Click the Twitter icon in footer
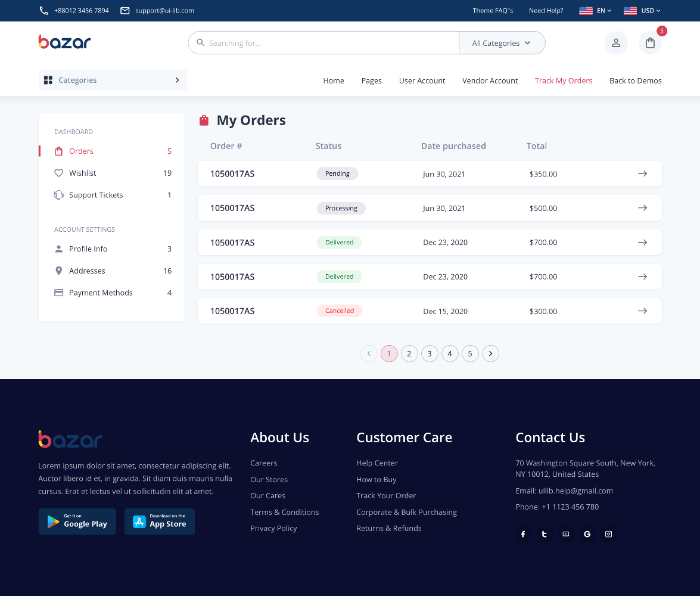Viewport: 700px width, 596px height. 545,534
